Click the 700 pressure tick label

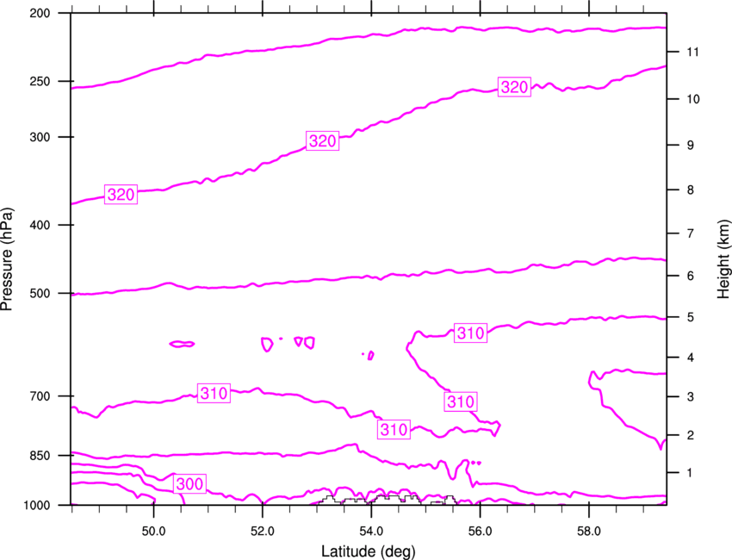coord(40,396)
